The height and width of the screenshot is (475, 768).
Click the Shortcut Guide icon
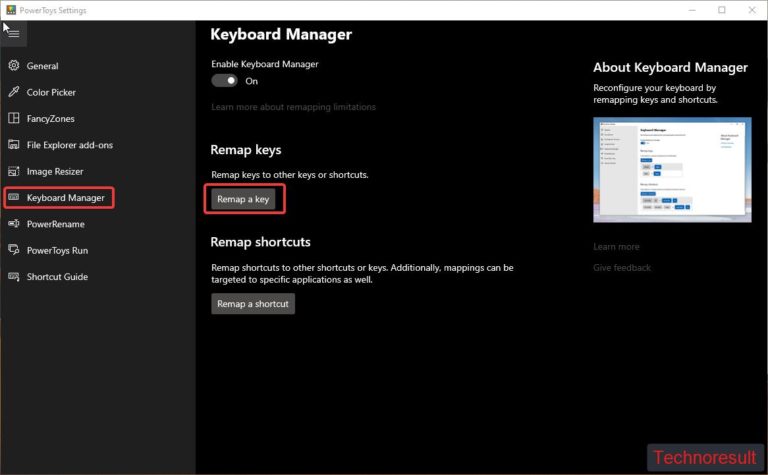14,277
